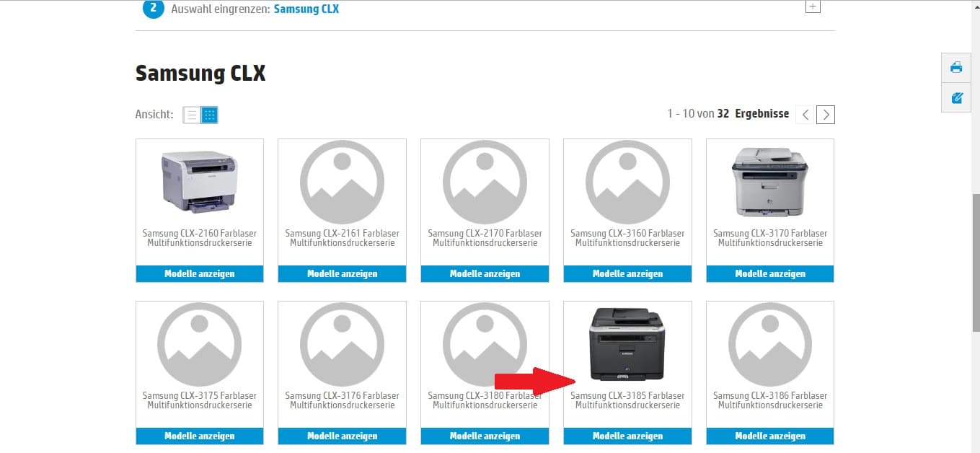The height and width of the screenshot is (453, 980).
Task: Click the Samsung CLX-3170 Farblaser title
Action: pos(770,238)
